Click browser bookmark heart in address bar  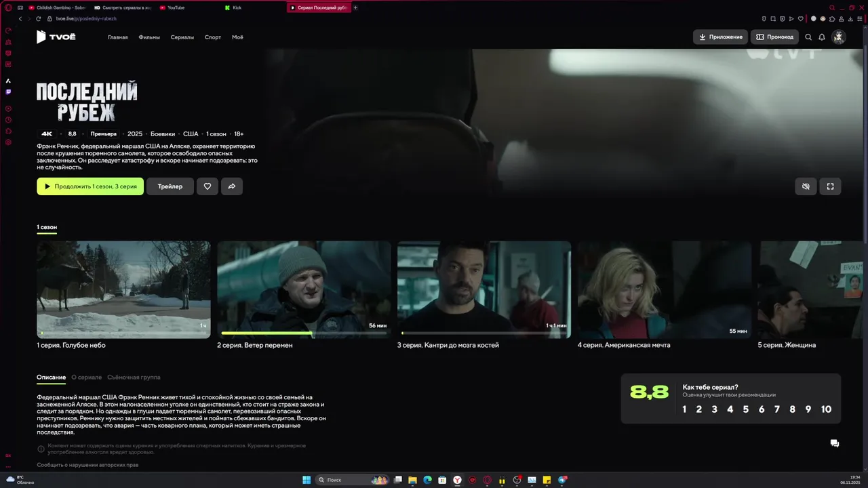tap(801, 18)
